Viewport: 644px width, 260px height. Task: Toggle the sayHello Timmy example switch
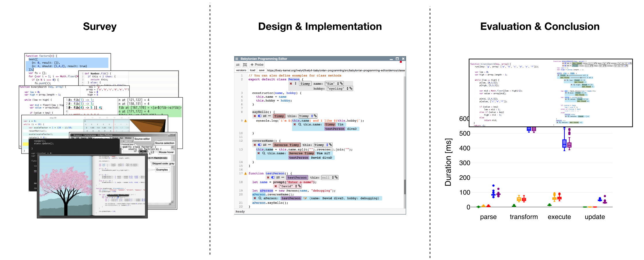(x=260, y=116)
